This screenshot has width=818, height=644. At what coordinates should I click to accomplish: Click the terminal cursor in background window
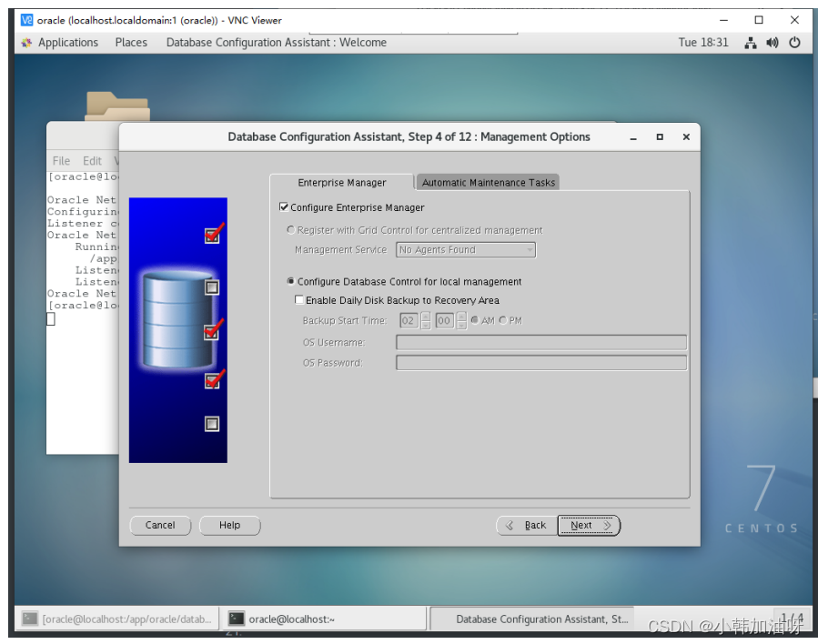pos(51,318)
